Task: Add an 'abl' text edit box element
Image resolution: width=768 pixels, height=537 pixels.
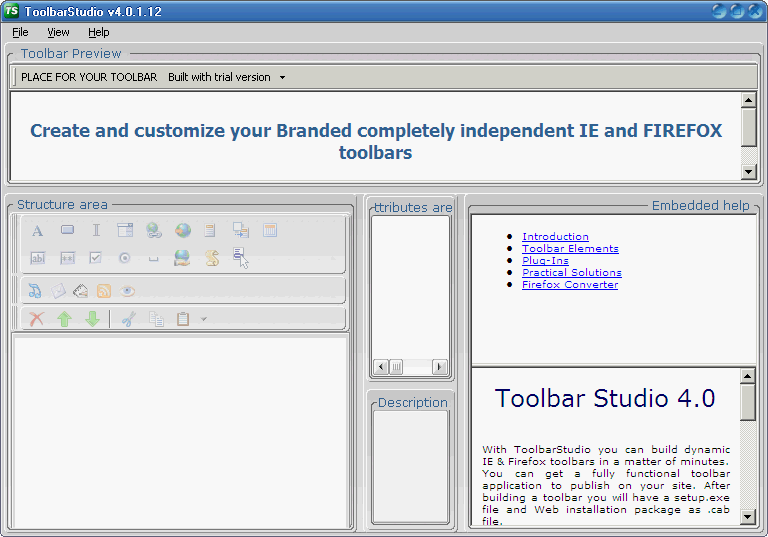Action: click(38, 258)
